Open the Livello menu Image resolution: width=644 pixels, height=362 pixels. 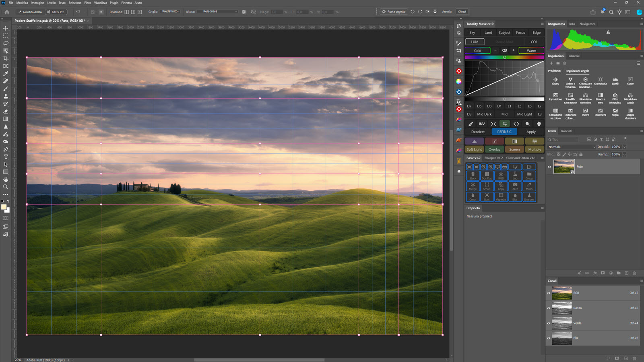pos(52,3)
